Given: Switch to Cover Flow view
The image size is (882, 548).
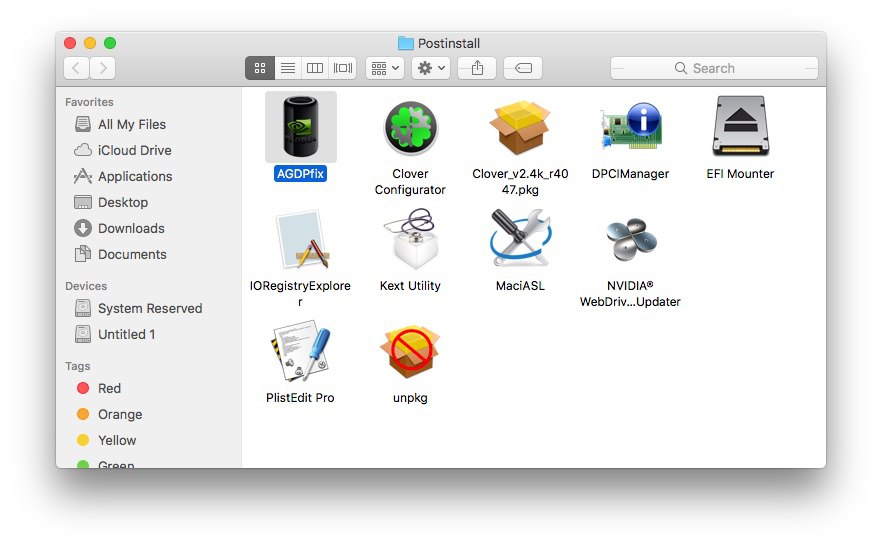Looking at the screenshot, I should pyautogui.click(x=343, y=68).
